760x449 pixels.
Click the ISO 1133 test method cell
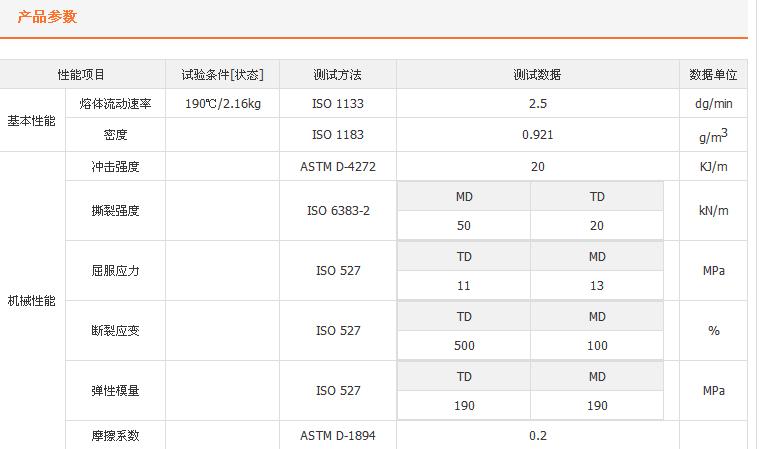tap(337, 104)
